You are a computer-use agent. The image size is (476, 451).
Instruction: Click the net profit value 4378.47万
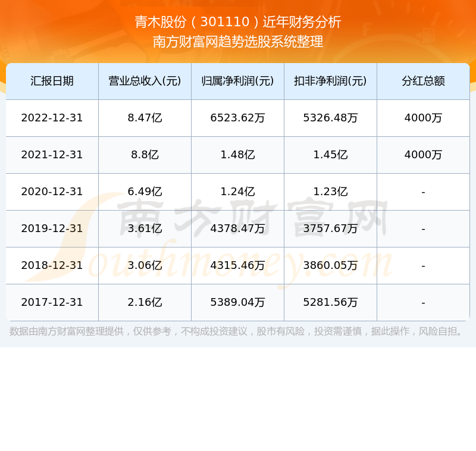click(237, 229)
